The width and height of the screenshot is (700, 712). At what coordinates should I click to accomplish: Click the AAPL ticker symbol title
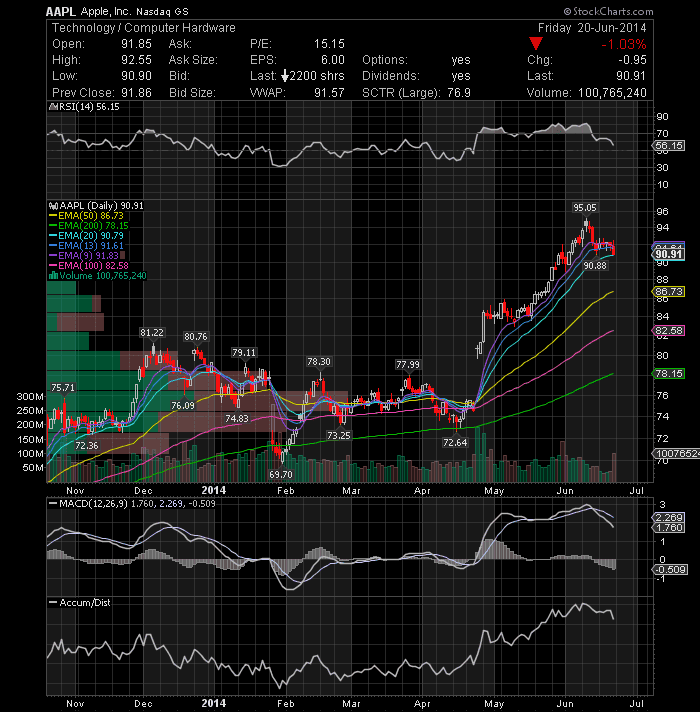60,11
